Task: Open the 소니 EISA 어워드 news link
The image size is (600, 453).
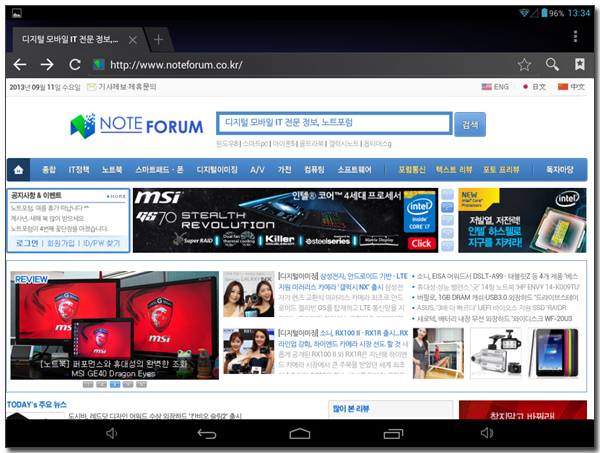Action: click(x=497, y=276)
